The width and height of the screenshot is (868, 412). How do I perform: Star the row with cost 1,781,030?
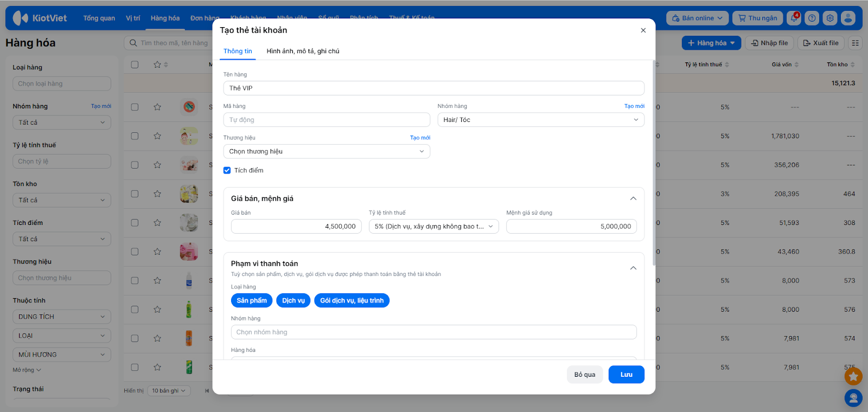157,136
